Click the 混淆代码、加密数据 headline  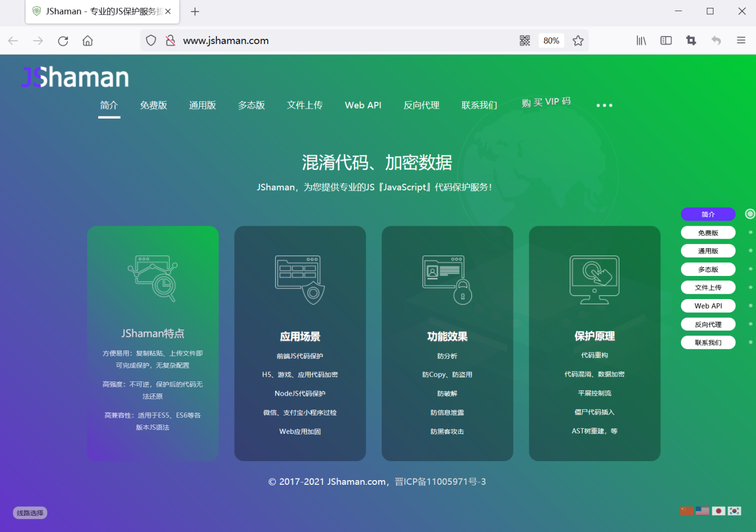point(377,163)
